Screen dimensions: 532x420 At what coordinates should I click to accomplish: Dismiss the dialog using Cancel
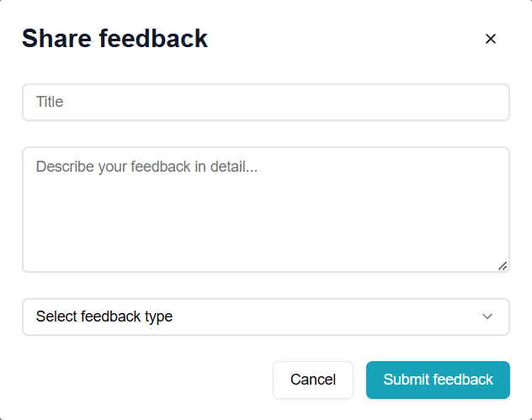[313, 380]
